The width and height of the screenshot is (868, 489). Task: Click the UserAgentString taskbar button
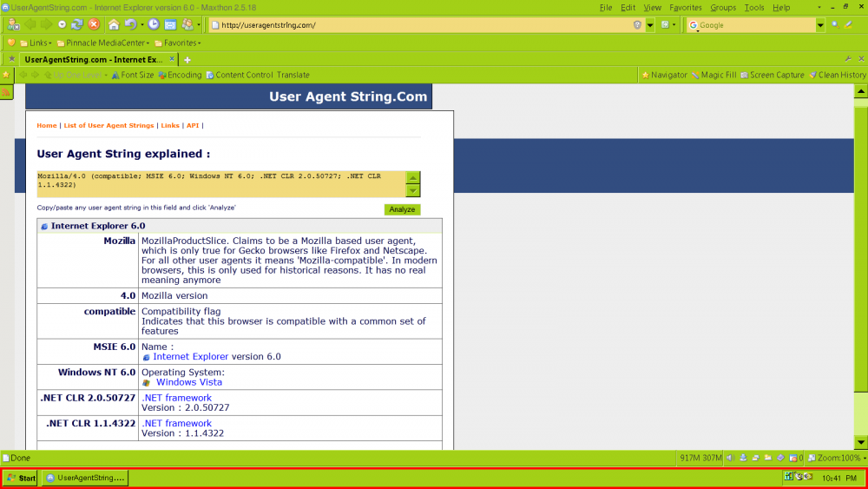pos(85,478)
